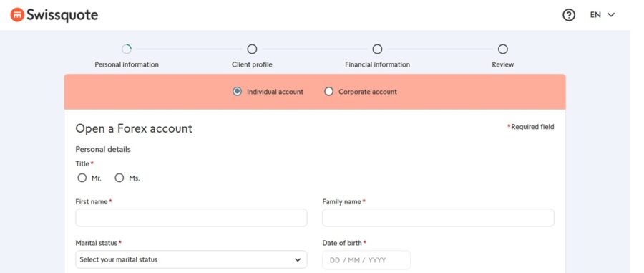This screenshot has height=273, width=644.
Task: Click the Review step label
Action: (503, 64)
